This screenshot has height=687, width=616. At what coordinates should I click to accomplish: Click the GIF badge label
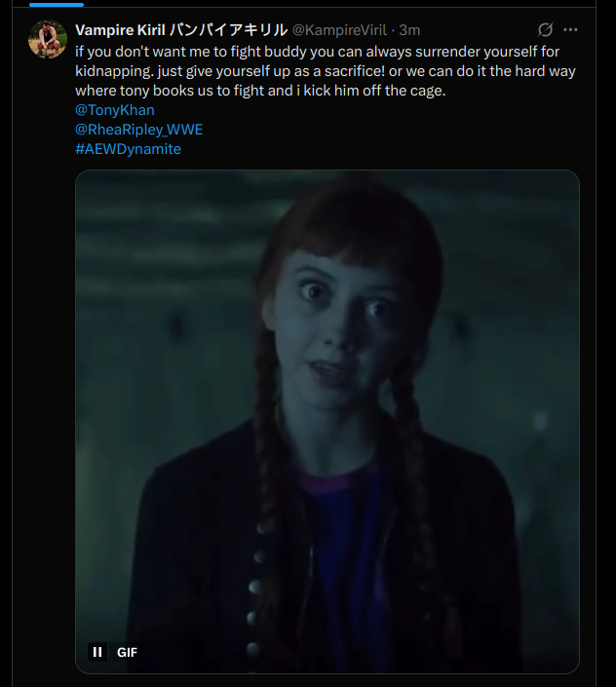[127, 652]
